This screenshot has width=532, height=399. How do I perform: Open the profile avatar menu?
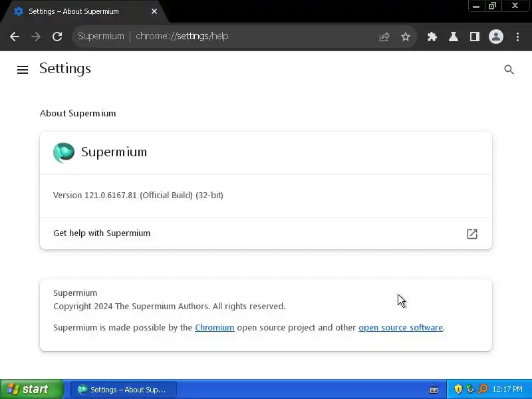click(x=495, y=37)
